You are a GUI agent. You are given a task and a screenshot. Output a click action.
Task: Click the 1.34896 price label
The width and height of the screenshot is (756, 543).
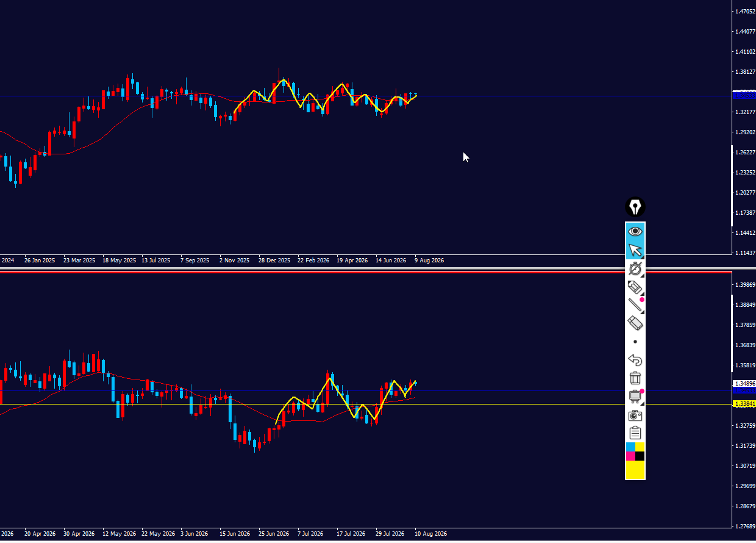[x=744, y=384]
